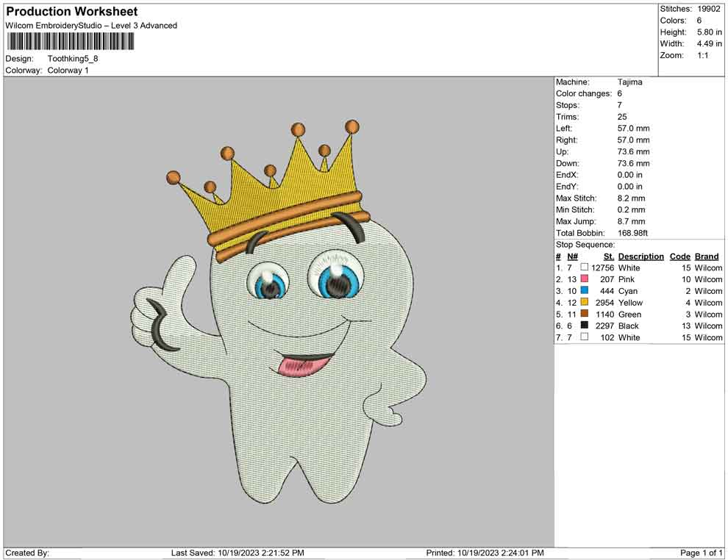Click the Last Saved timestamp
Viewport: 728px width, 560px height.
pyautogui.click(x=238, y=553)
